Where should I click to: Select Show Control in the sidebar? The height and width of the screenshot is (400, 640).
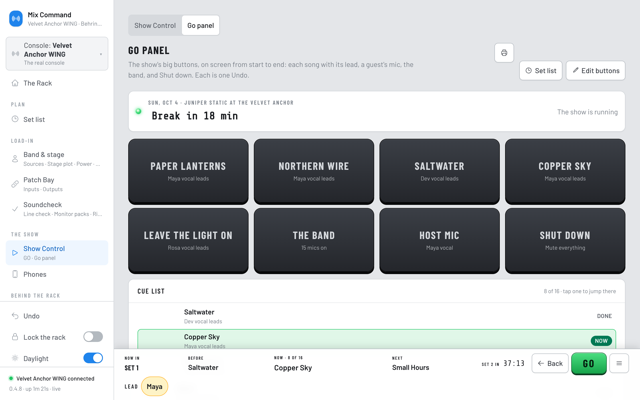pos(57,253)
